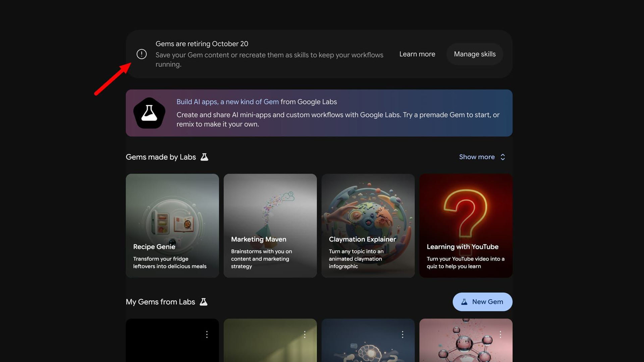Viewport: 644px width, 362px height.
Task: Open the Marketing Maven gem card
Action: pos(270,226)
